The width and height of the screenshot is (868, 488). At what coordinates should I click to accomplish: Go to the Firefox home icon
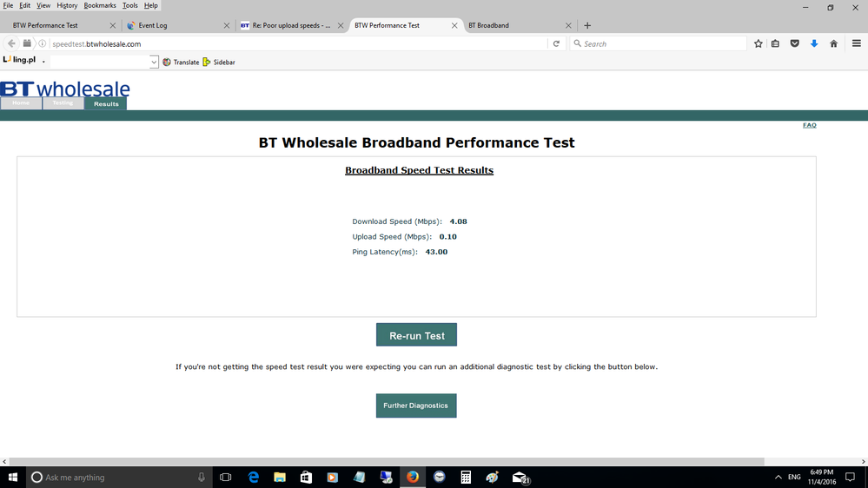tap(833, 43)
